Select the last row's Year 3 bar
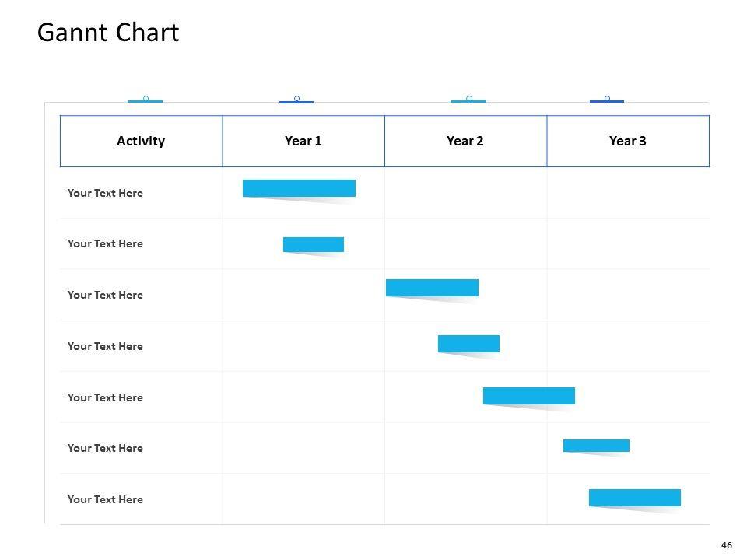The height and width of the screenshot is (560, 747). tap(635, 498)
